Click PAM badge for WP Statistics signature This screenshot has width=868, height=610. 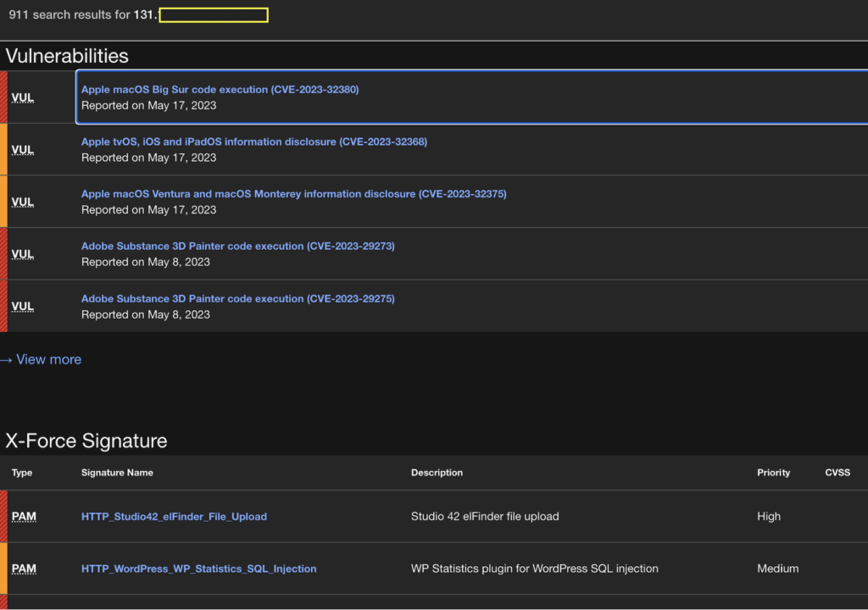click(x=24, y=568)
